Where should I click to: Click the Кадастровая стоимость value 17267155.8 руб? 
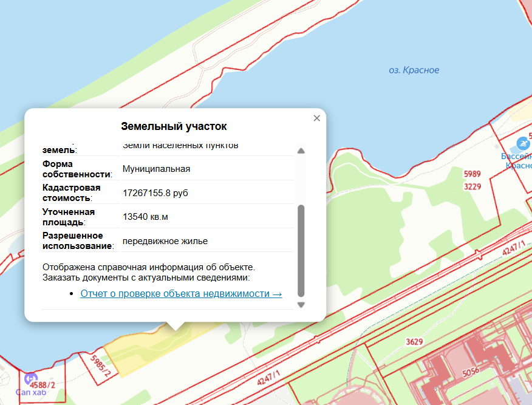click(x=155, y=193)
